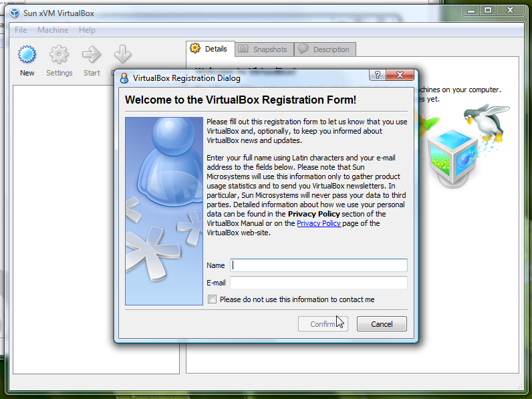532x399 pixels.
Task: Click the New virtual machine toolbar icon
Action: point(27,55)
